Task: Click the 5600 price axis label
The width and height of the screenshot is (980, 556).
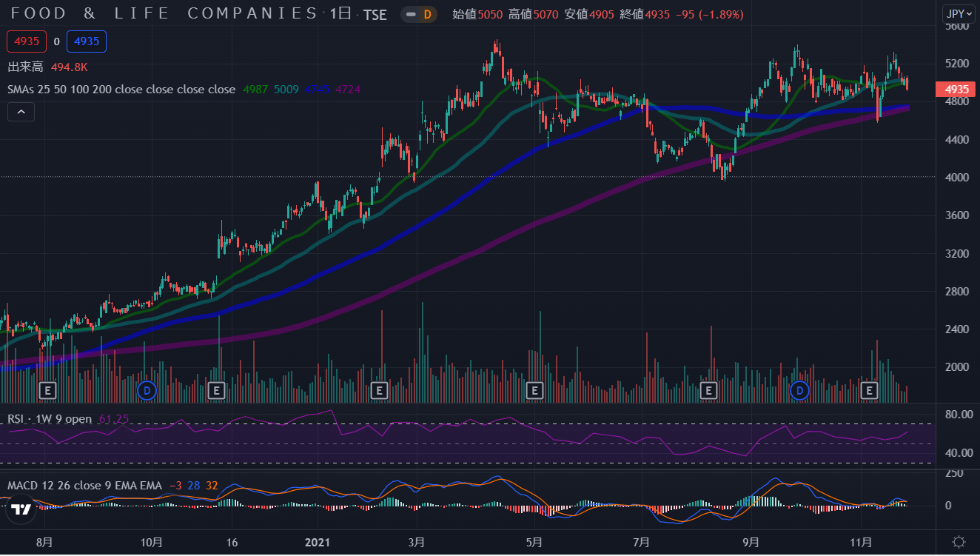Action: pyautogui.click(x=957, y=26)
